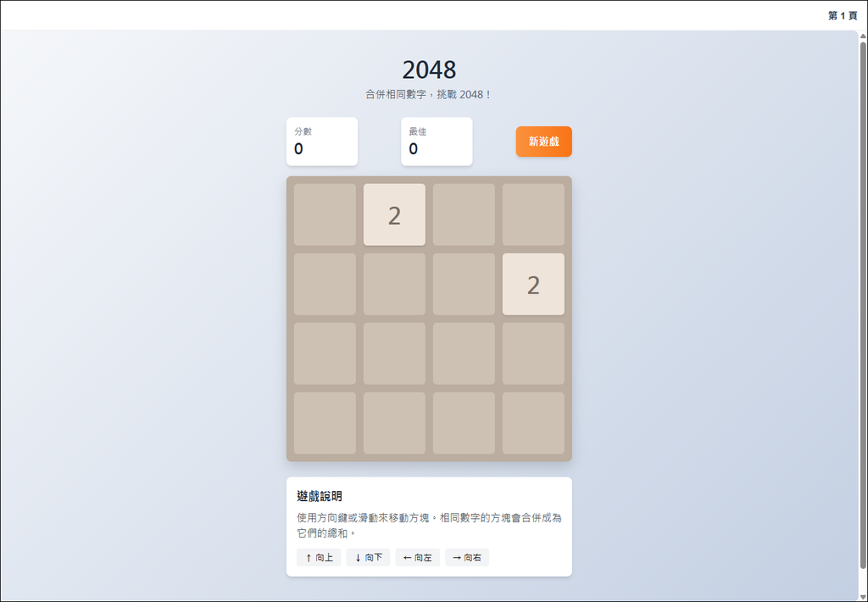Click the subtitle 合併相同數字 text
868x602 pixels.
[x=396, y=95]
